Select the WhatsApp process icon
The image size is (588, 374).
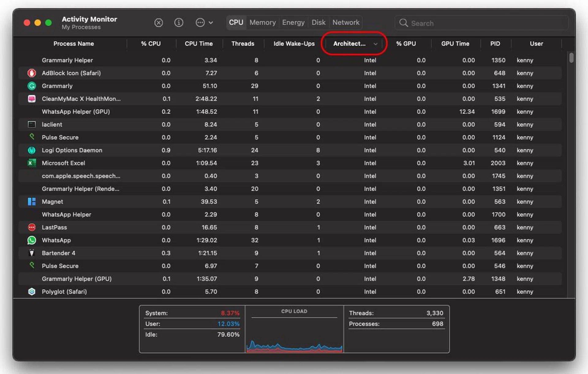point(32,240)
